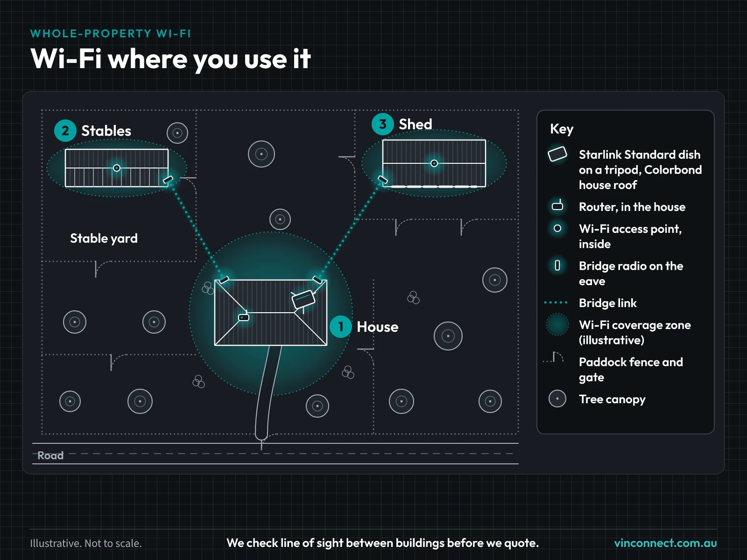Click the house's right eave bridge radio
The width and height of the screenshot is (747, 560).
(x=317, y=280)
